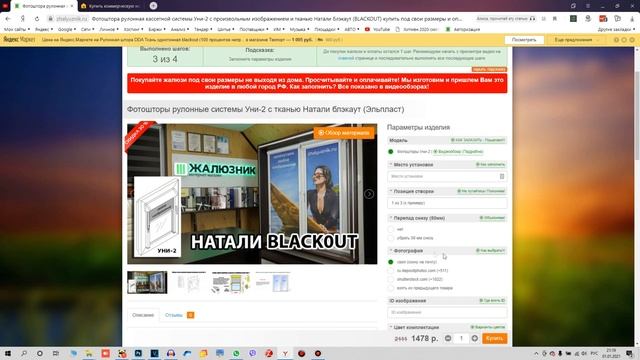The height and width of the screenshot is (360, 640).
Task: Show hidden system tray icons
Action: pos(536,353)
